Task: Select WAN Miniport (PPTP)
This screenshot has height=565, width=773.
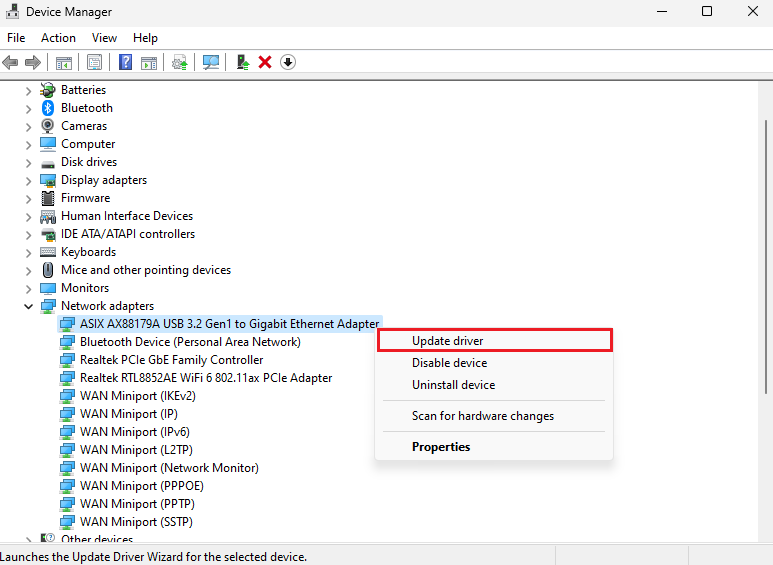Action: [x=137, y=504]
